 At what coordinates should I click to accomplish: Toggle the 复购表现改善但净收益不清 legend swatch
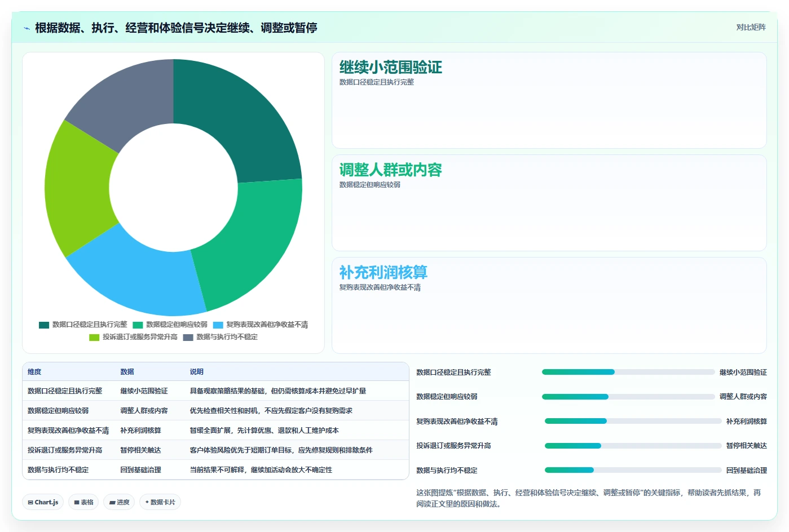tap(218, 325)
